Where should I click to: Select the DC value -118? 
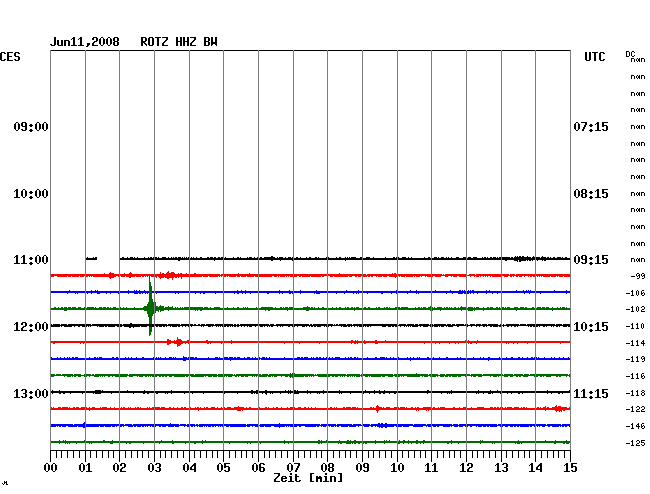(x=635, y=393)
